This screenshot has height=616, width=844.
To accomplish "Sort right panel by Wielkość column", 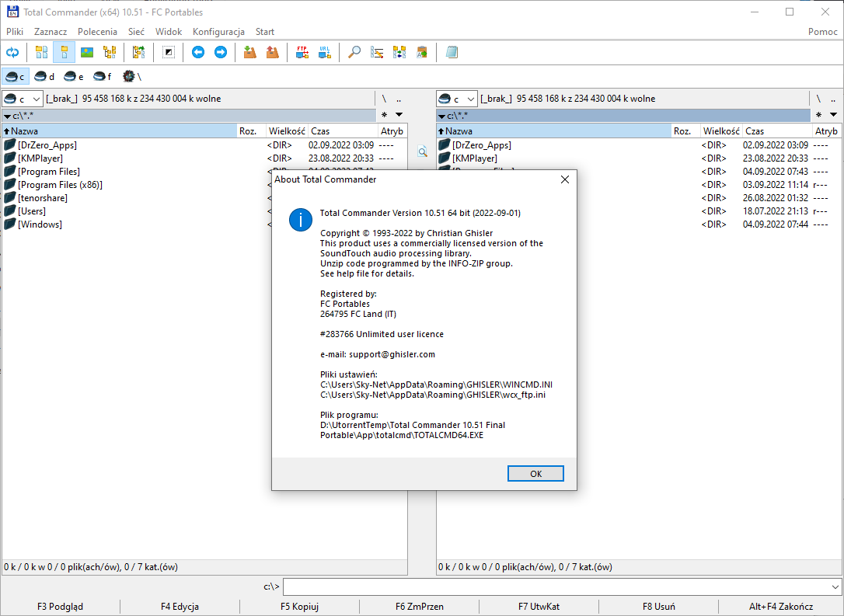I will (x=721, y=131).
